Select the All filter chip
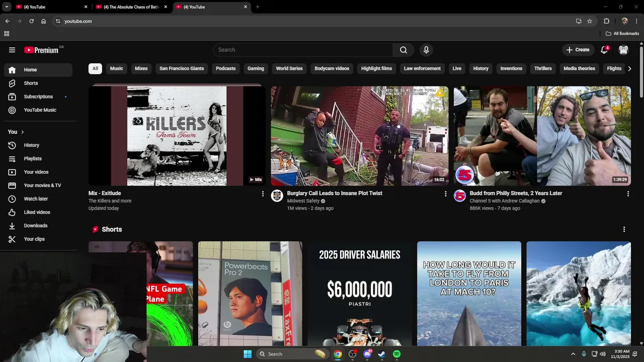This screenshot has height=362, width=644. [x=95, y=68]
